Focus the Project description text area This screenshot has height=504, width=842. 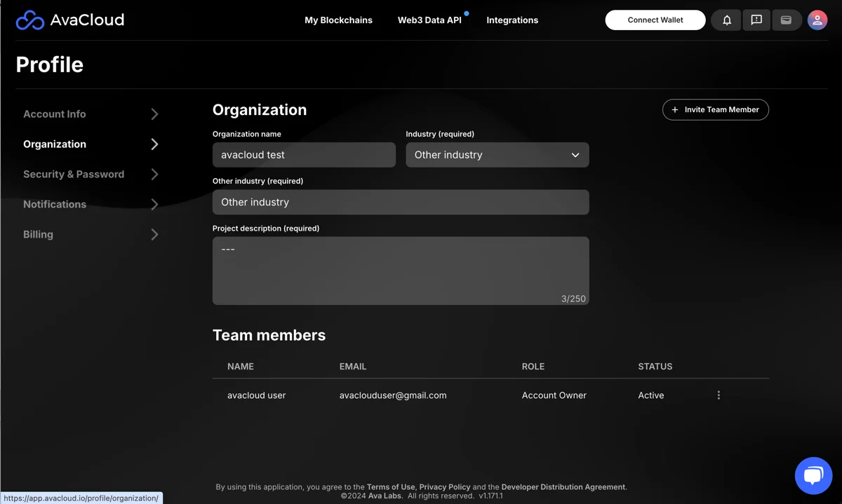pos(400,271)
